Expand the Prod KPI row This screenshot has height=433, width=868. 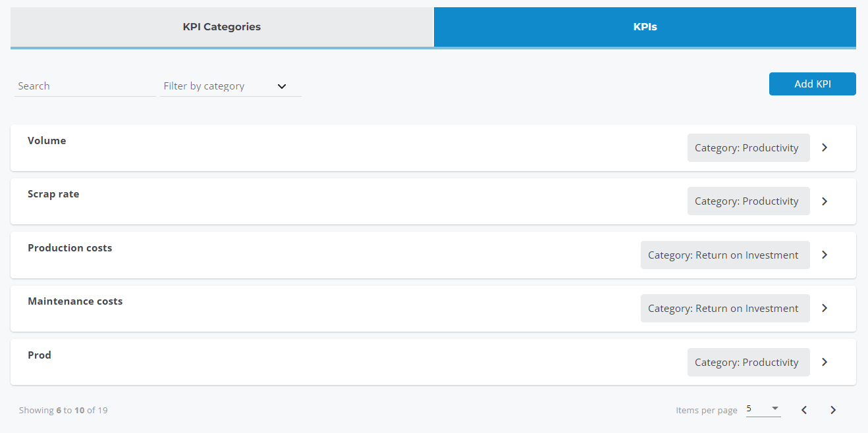click(824, 361)
